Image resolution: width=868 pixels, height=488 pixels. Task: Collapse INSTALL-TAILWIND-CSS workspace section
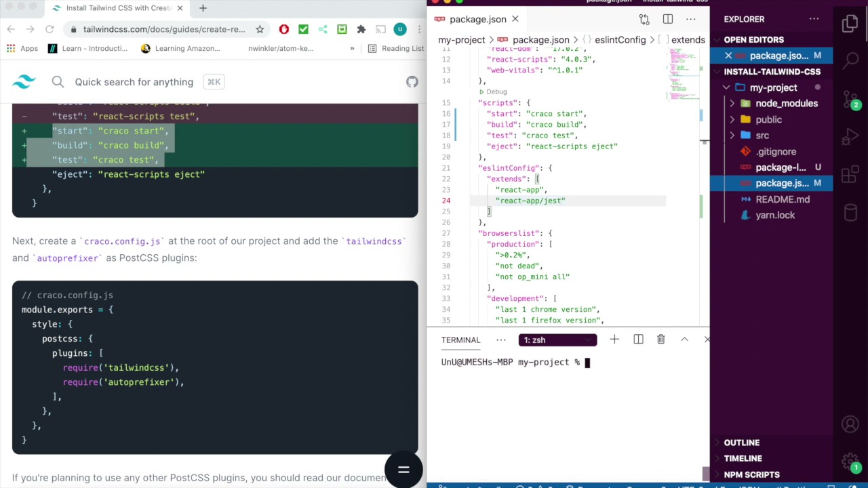pyautogui.click(x=772, y=71)
